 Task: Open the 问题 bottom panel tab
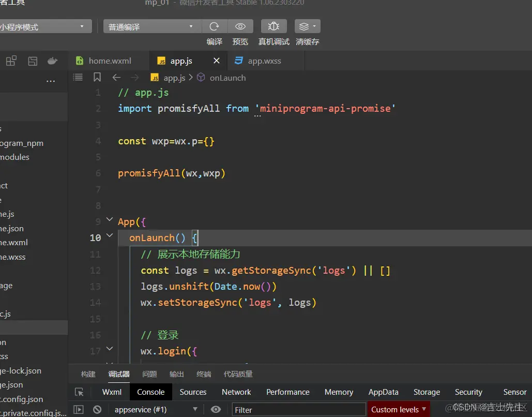coord(149,374)
